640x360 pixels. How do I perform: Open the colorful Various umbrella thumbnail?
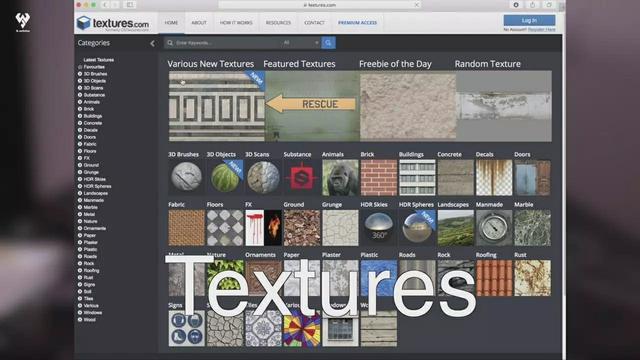pos(302,329)
